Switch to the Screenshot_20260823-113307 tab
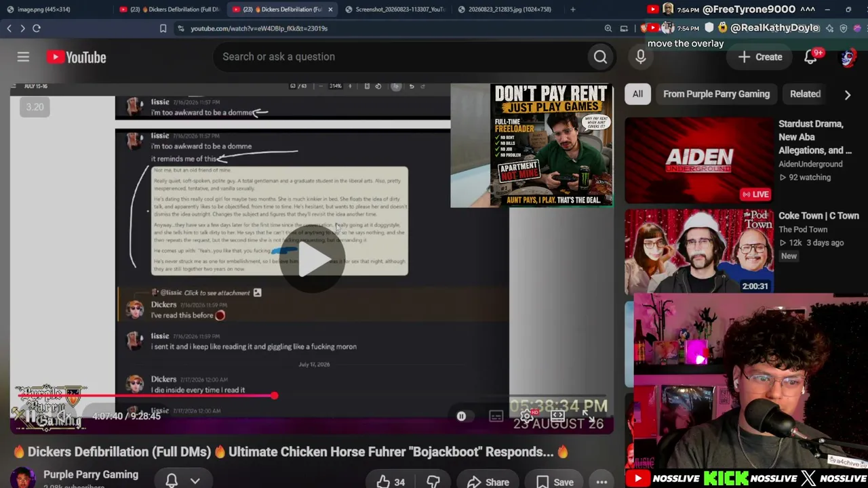868x488 pixels. tap(395, 9)
